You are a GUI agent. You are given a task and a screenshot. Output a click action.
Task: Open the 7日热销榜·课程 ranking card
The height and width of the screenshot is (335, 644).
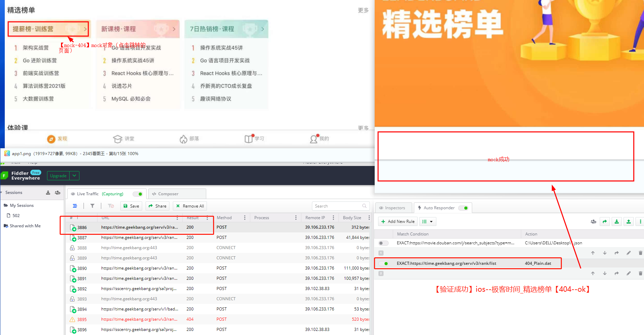226,29
